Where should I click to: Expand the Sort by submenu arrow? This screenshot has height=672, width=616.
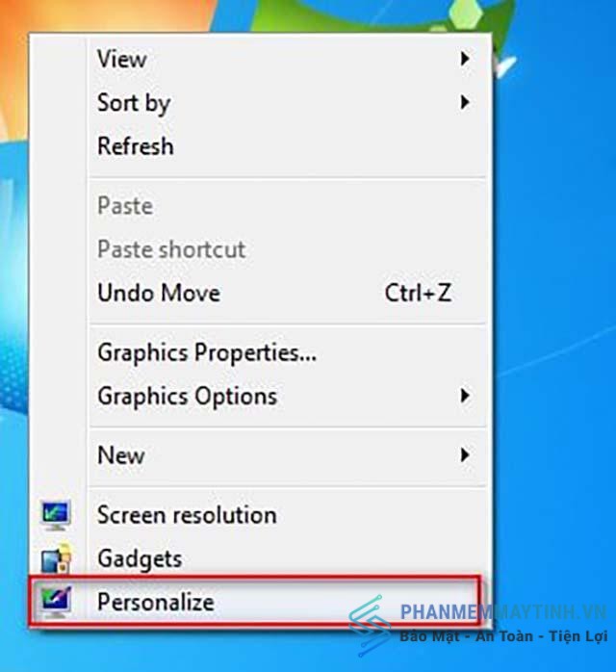click(x=464, y=102)
